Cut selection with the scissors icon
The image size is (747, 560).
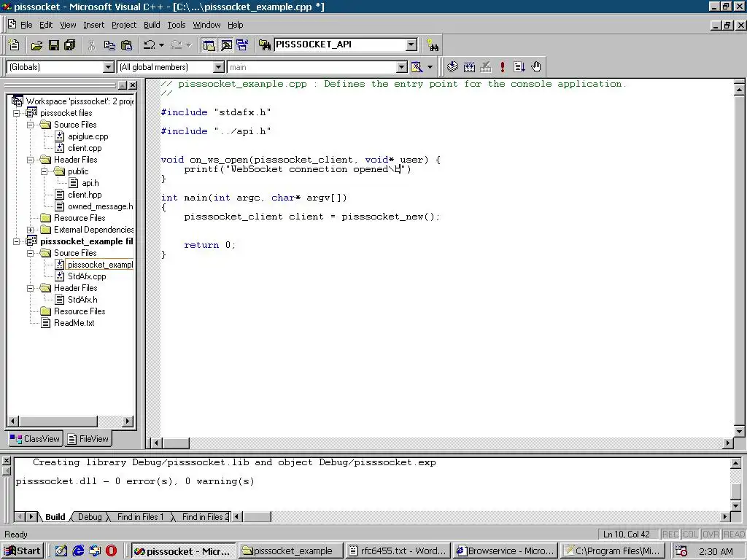pos(92,45)
